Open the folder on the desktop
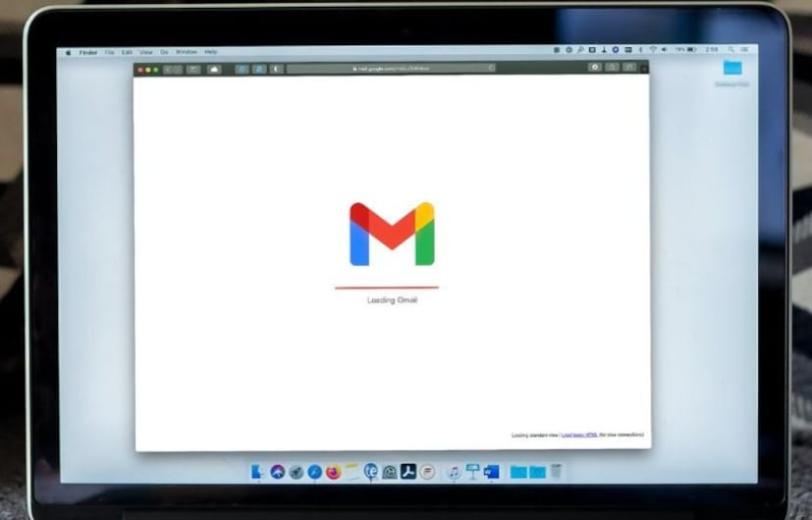812x520 pixels. tap(731, 68)
